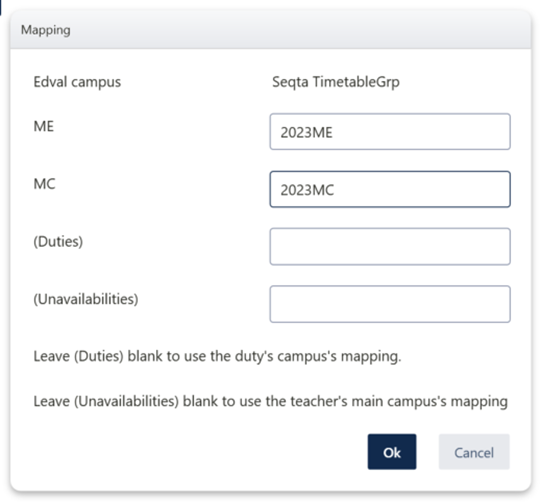Image resolution: width=542 pixels, height=502 pixels.
Task: Click the 2023ME text inside the ME field
Action: tap(306, 132)
